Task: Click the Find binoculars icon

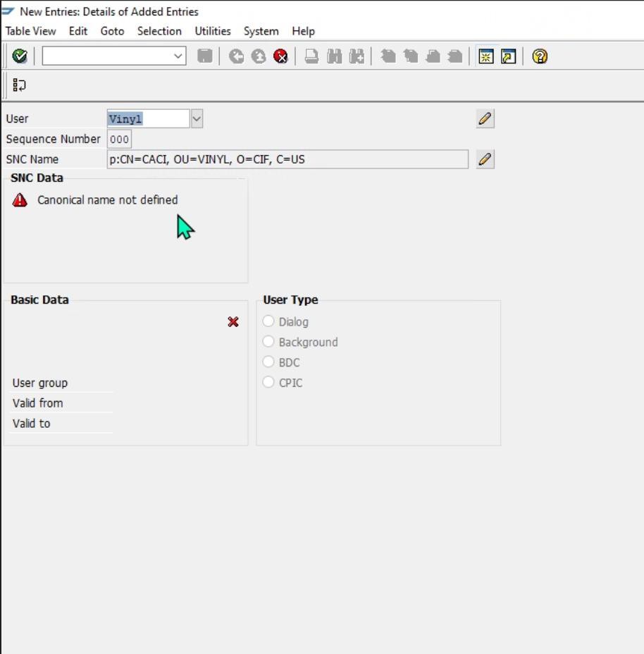Action: pyautogui.click(x=334, y=56)
